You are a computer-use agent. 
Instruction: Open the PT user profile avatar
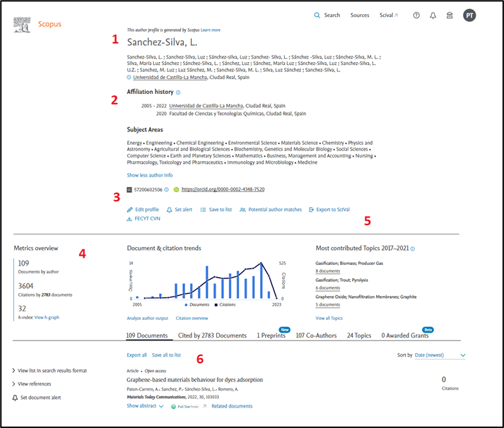click(x=470, y=15)
